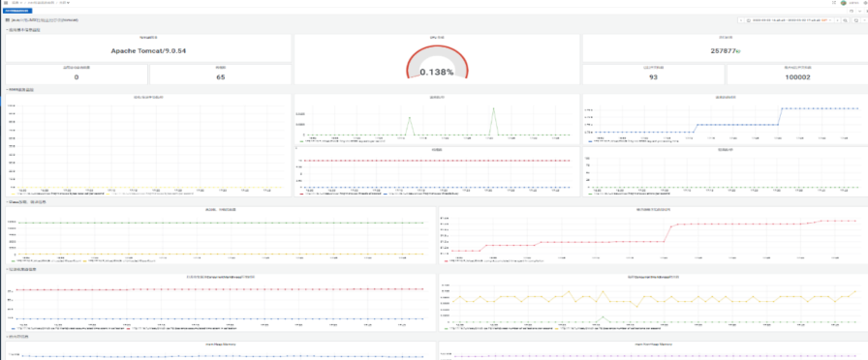Shift time range backward with left arrow
The image size is (868, 360).
point(741,20)
